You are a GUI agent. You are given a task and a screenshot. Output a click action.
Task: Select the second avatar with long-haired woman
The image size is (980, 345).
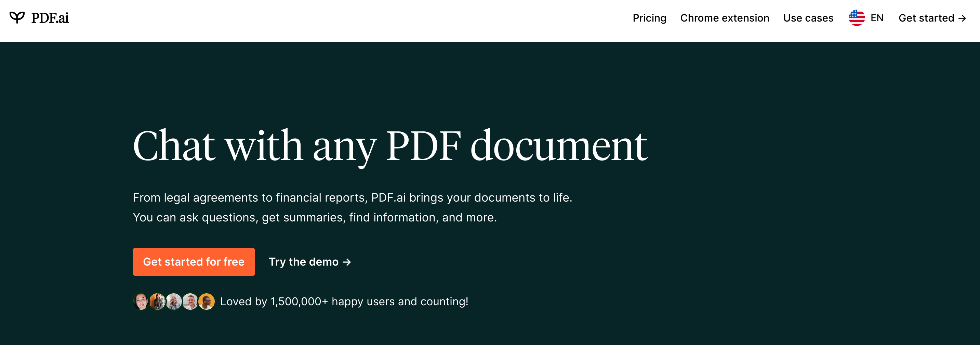coord(157,301)
